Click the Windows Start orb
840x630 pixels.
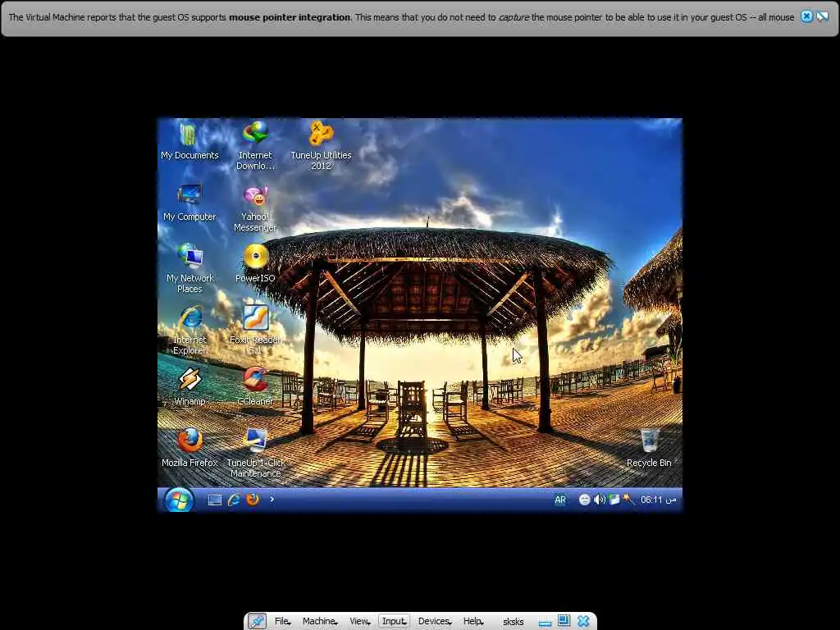pos(178,500)
